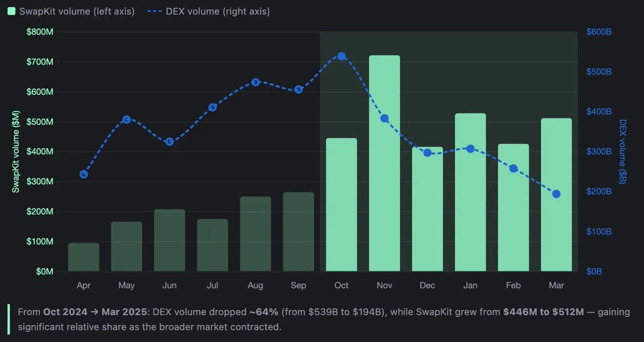Click the $100B right axis label

[x=598, y=232]
